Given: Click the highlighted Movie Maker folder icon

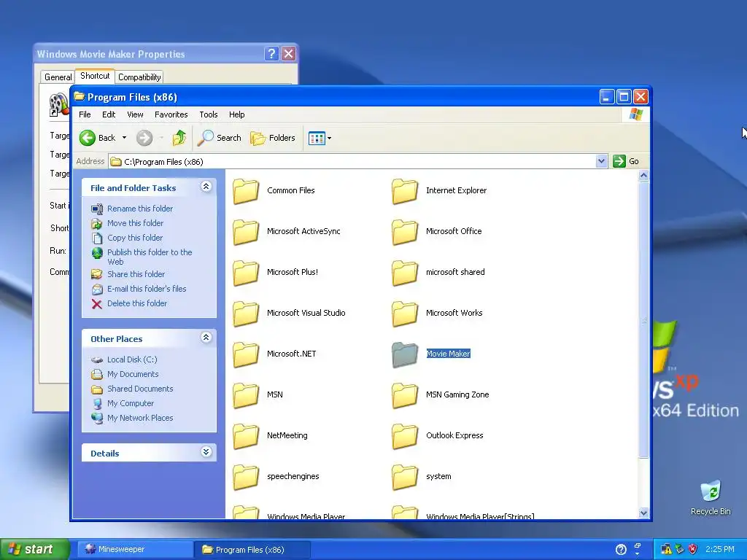Looking at the screenshot, I should click(x=405, y=355).
